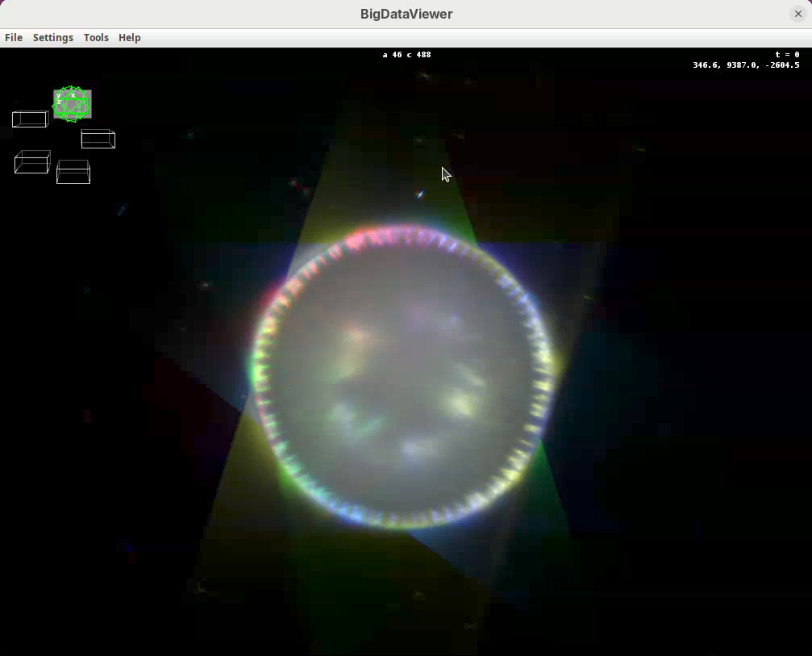Image resolution: width=812 pixels, height=656 pixels.
Task: Click the BigDataViewer title bar text
Action: tap(406, 14)
